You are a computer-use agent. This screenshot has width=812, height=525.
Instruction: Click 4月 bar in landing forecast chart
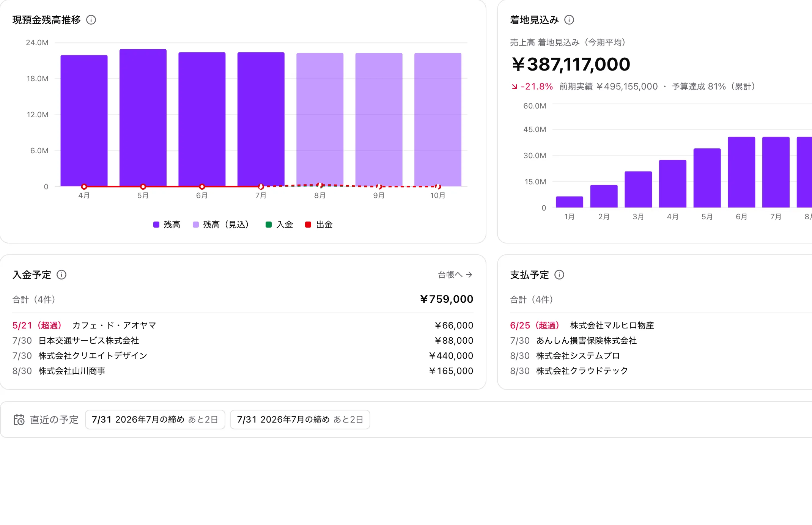point(673,184)
